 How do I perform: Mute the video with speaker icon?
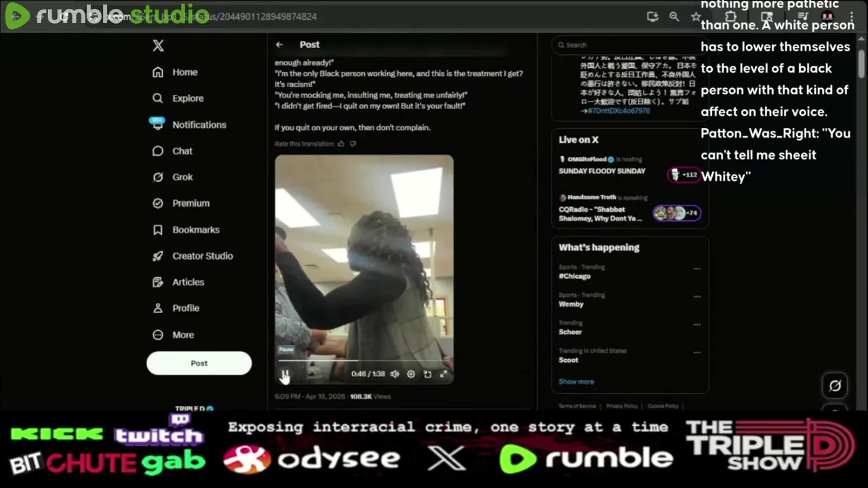[x=395, y=374]
